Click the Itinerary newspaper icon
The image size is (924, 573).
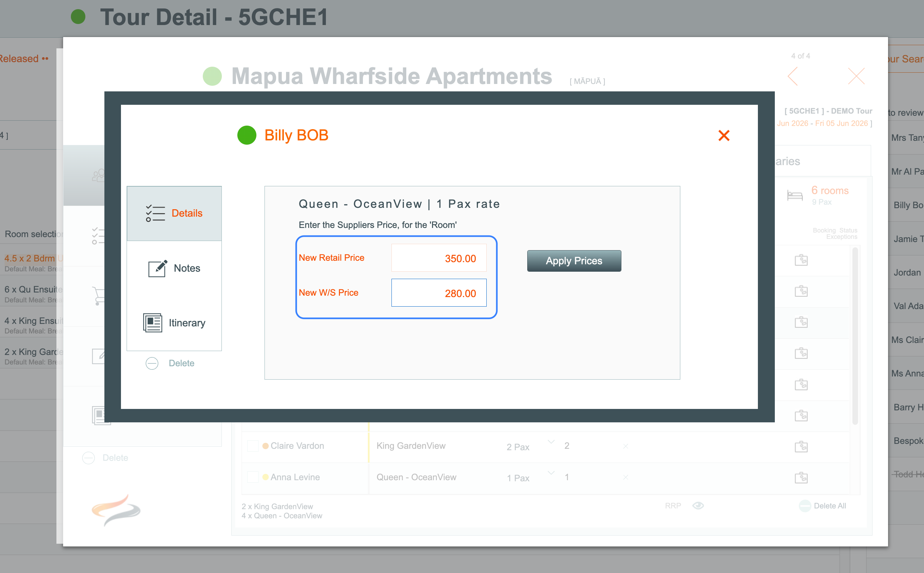click(x=153, y=323)
